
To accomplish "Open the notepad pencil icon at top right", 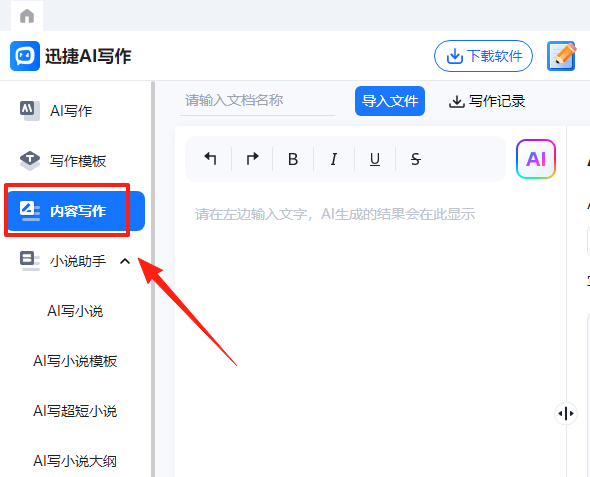I will tap(561, 56).
